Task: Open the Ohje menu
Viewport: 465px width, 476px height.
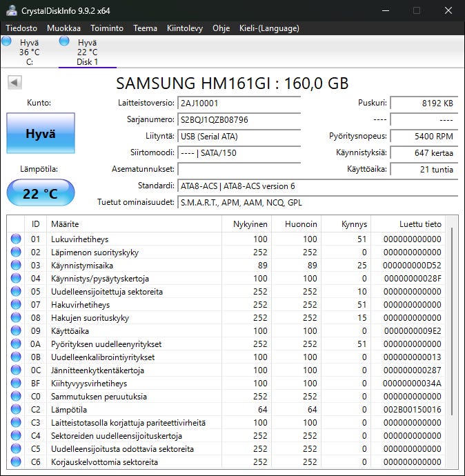Action: pyautogui.click(x=221, y=28)
